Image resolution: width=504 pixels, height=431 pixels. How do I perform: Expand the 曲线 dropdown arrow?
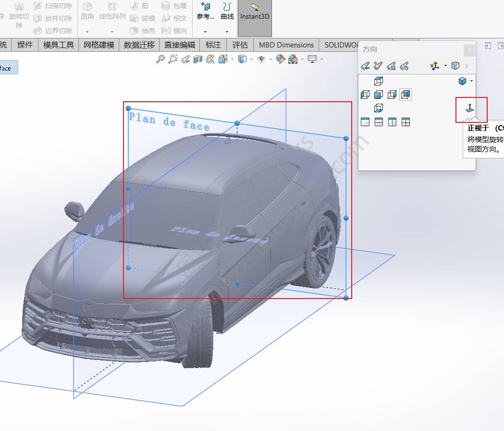(x=227, y=32)
